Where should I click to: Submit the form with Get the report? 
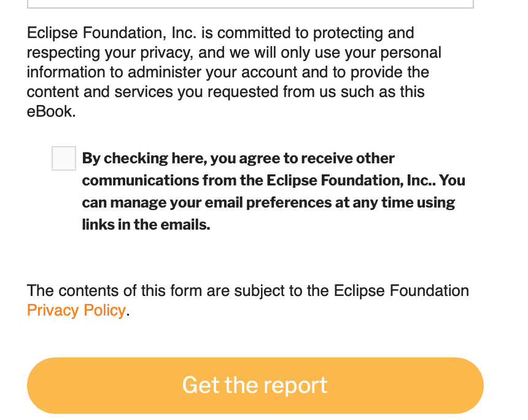click(x=255, y=386)
